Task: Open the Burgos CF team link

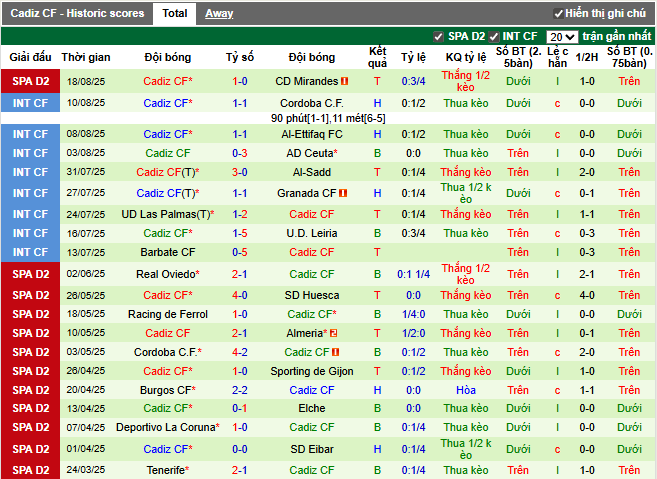Action: tap(168, 390)
